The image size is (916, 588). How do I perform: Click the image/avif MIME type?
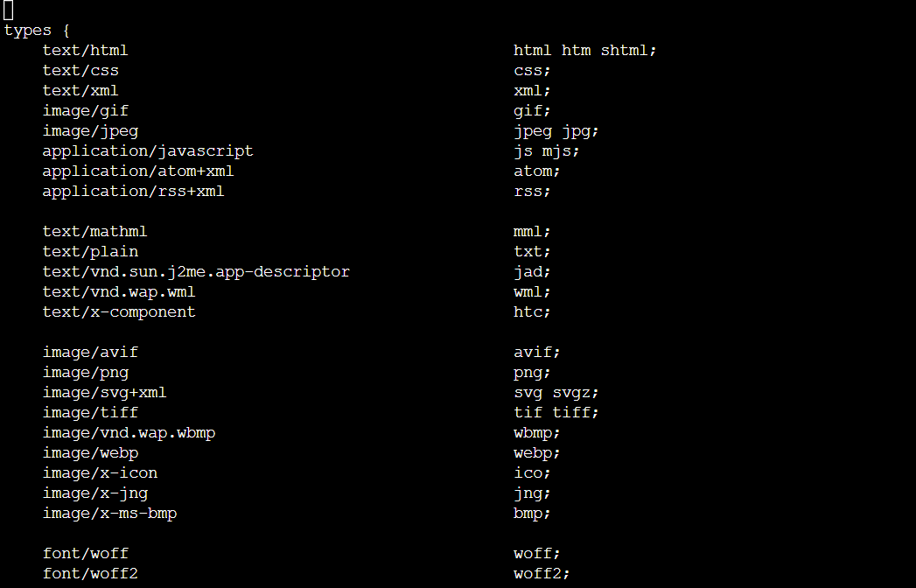[x=90, y=353]
